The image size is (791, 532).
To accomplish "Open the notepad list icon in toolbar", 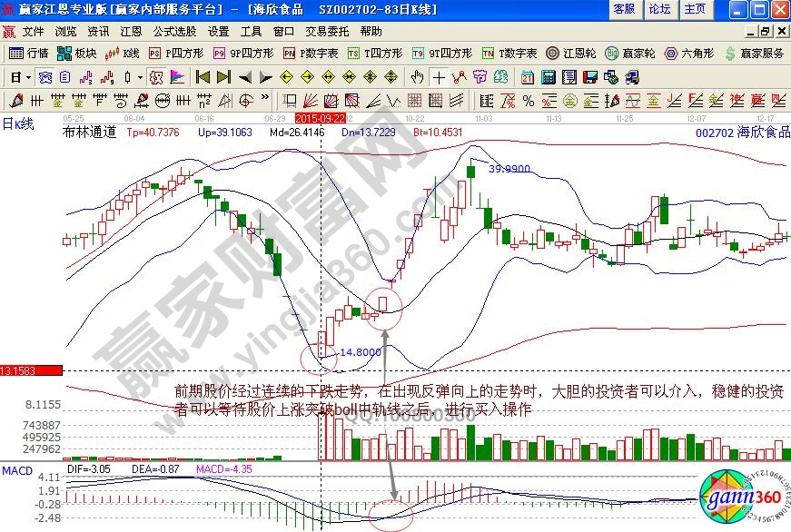I will pos(569,77).
